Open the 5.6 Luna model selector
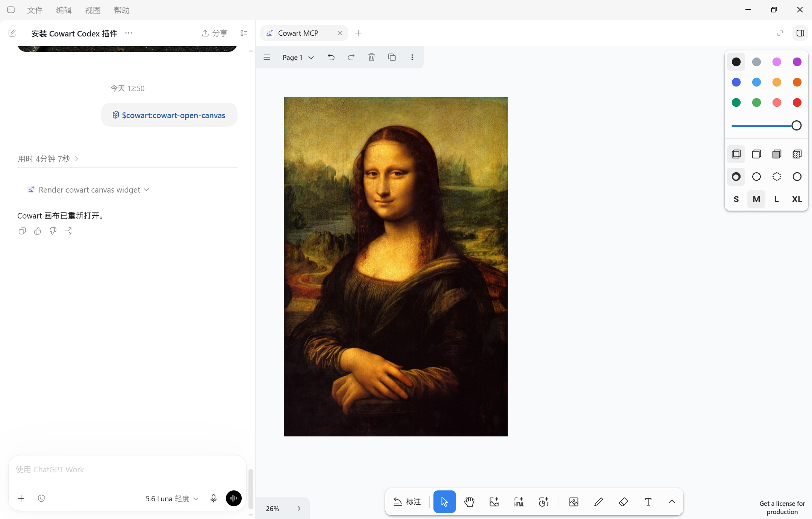The width and height of the screenshot is (812, 519). click(172, 498)
